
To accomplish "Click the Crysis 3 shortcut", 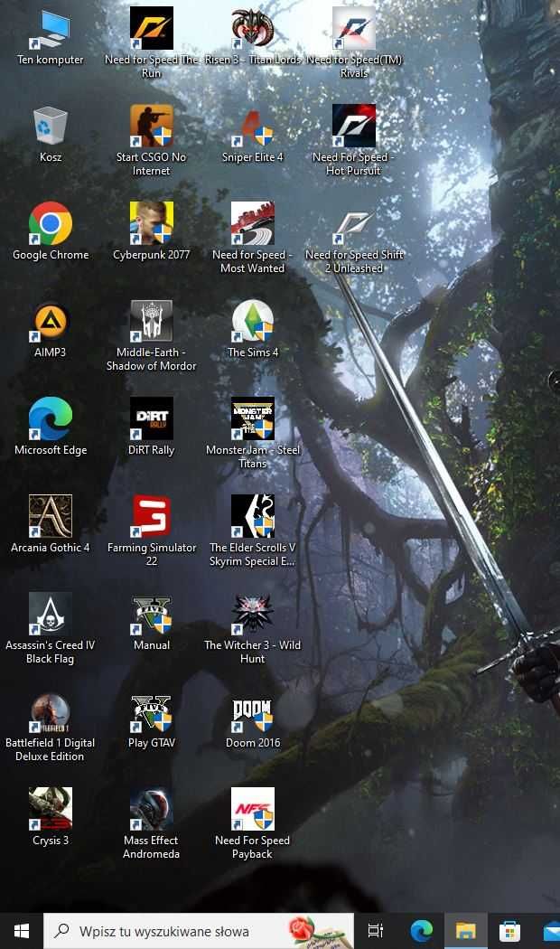I will coord(51,809).
